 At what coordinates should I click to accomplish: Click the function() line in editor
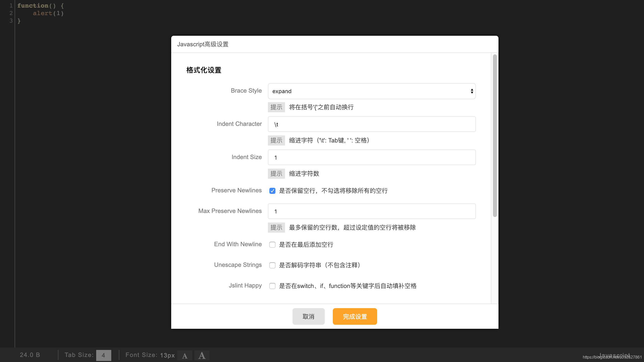tap(41, 6)
